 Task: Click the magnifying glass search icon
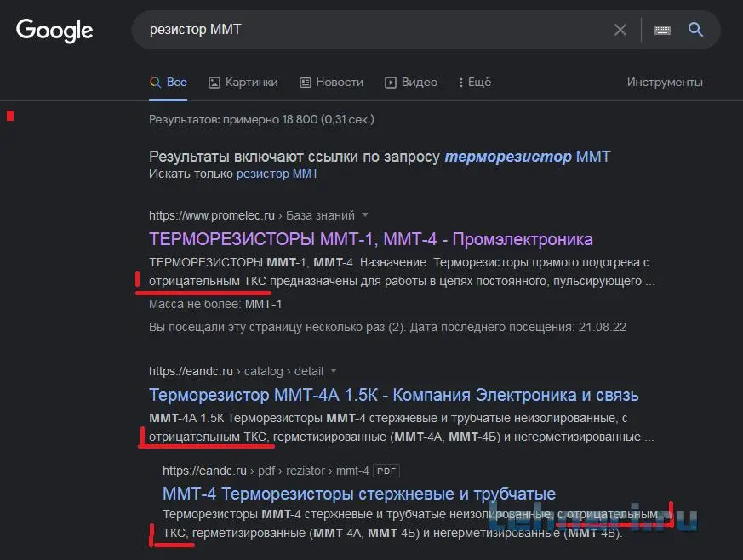click(695, 30)
